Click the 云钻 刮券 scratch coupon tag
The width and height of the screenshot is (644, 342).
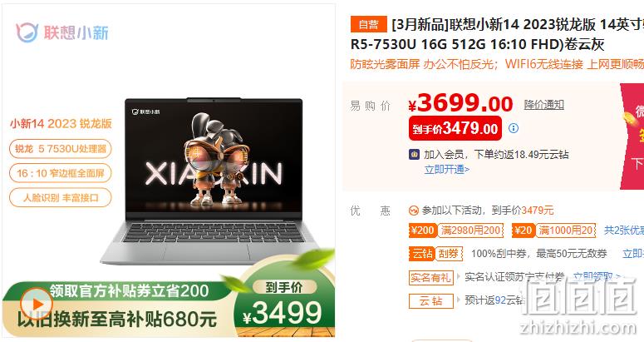click(435, 254)
